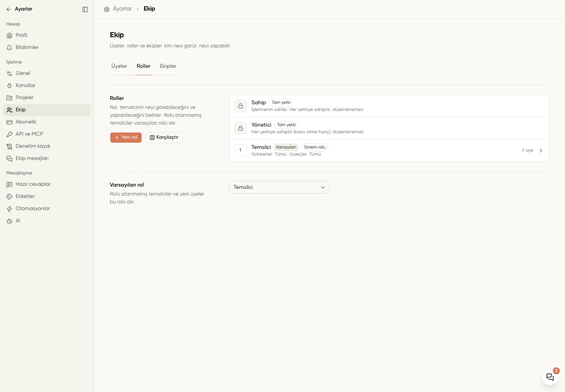Click the plug icon next to Kanallar
Screen dimensions: 565x392
tap(9, 86)
